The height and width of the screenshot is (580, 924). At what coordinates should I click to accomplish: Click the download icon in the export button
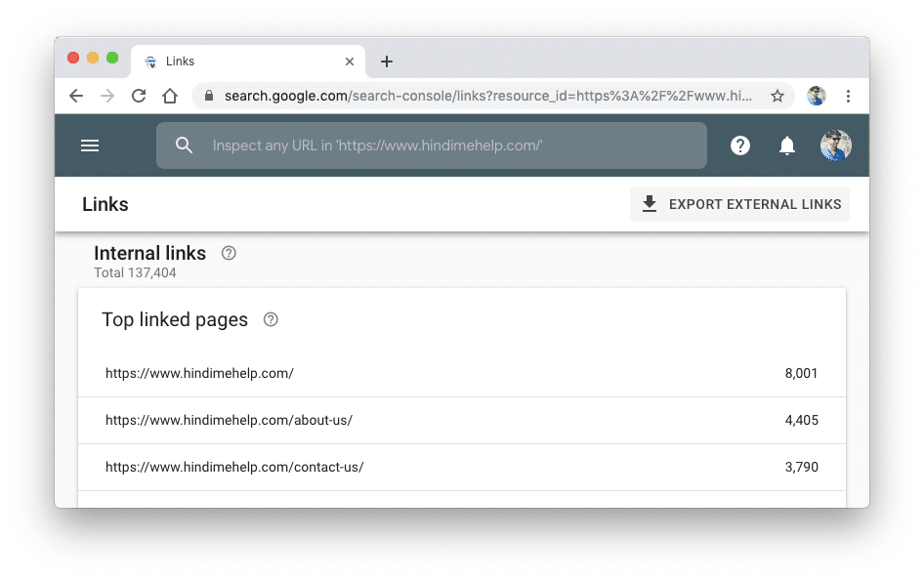649,204
